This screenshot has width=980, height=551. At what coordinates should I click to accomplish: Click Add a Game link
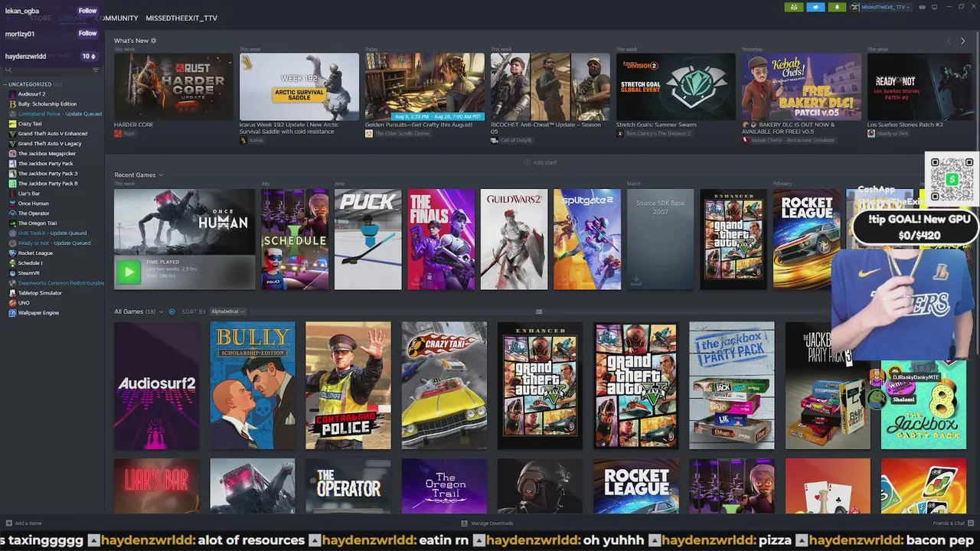28,523
